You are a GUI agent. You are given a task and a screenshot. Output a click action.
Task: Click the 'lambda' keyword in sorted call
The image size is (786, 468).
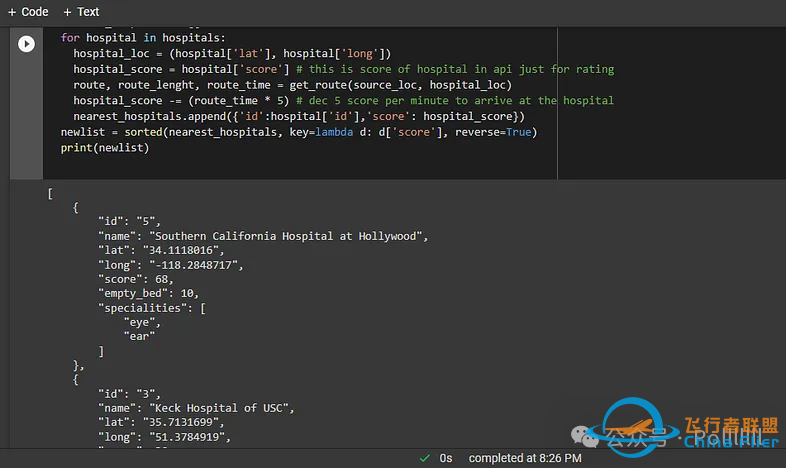click(x=334, y=132)
